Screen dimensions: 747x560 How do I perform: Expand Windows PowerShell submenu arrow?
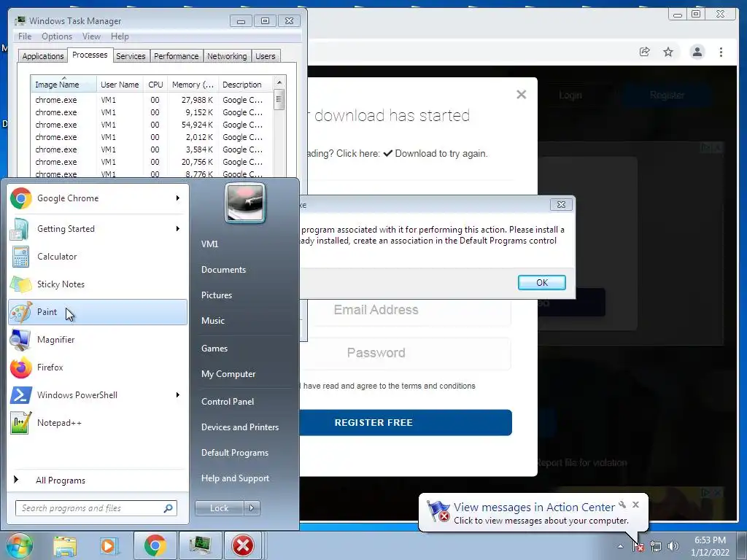(178, 394)
